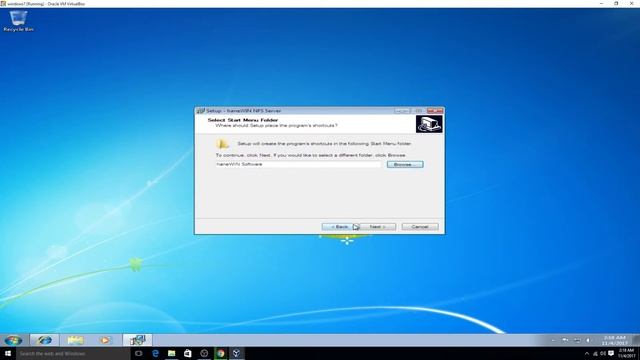Cancel the haneWIN NFS Server setup
640x360 pixels.
[420, 227]
